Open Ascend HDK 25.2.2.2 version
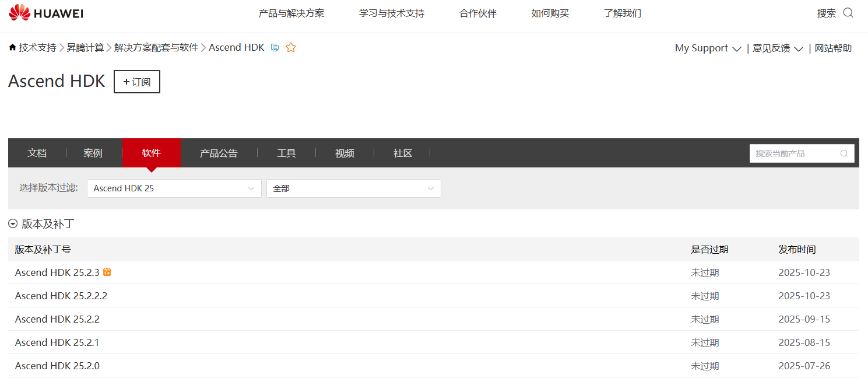Viewport: 868px width, 392px height. click(61, 296)
